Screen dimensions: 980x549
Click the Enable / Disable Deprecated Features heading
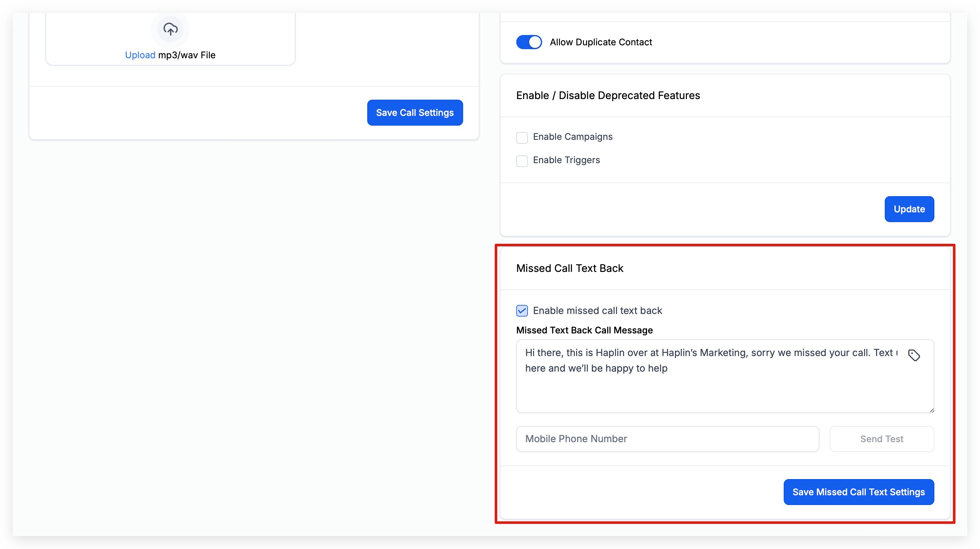[x=608, y=95]
